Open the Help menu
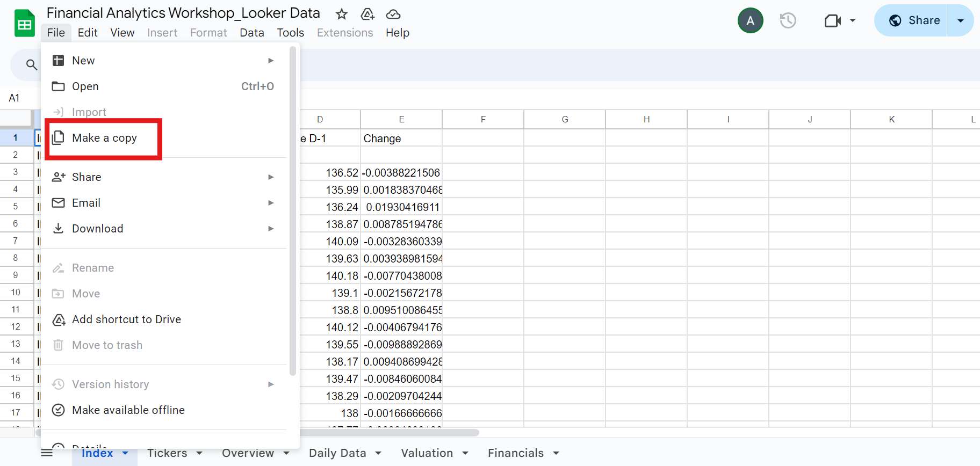The width and height of the screenshot is (980, 466). [x=398, y=33]
